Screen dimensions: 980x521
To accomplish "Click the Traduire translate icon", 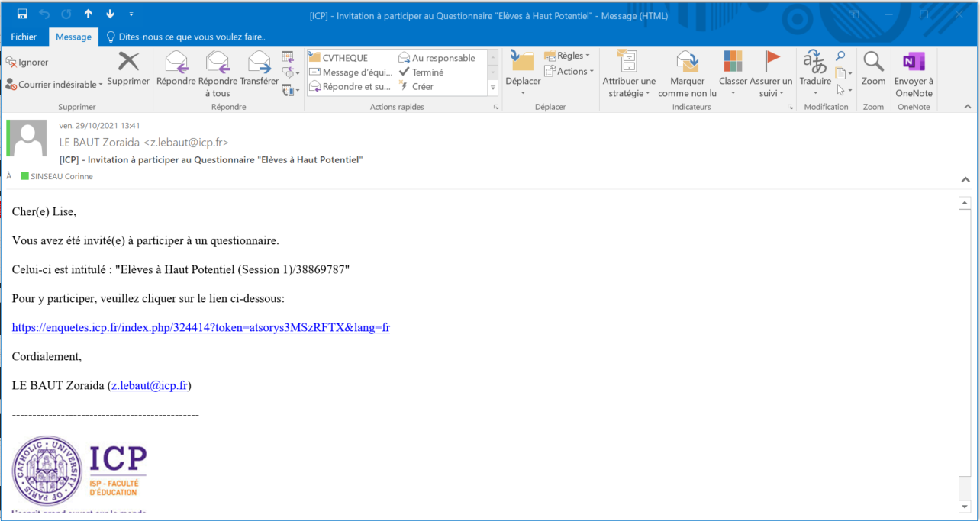I will (x=814, y=63).
